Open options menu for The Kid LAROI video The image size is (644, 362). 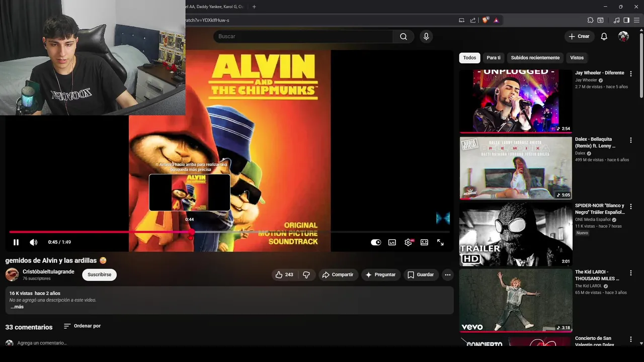631,273
